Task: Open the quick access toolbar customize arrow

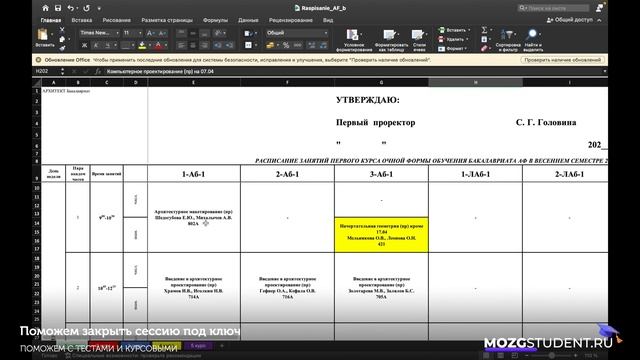Action: tap(99, 8)
